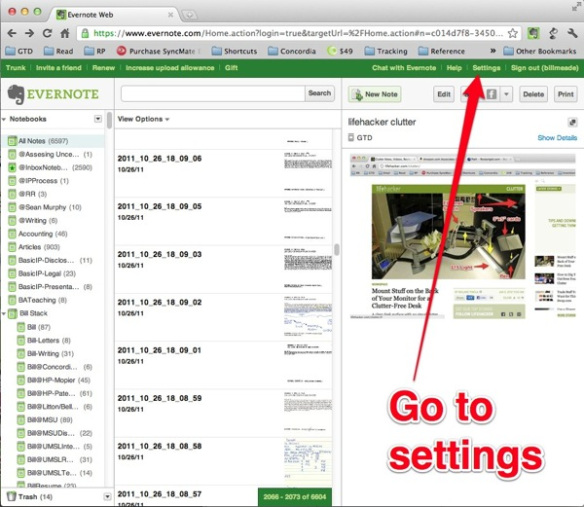Select the @InboxNoteb... notebook
Screen dimensions: 584x507
[52, 168]
